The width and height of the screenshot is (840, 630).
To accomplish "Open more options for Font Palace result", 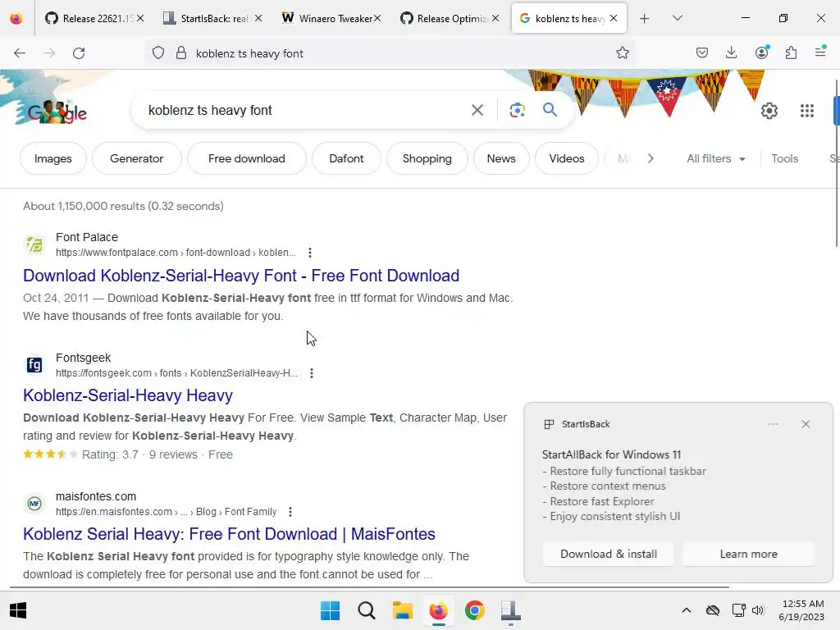I will pos(309,253).
